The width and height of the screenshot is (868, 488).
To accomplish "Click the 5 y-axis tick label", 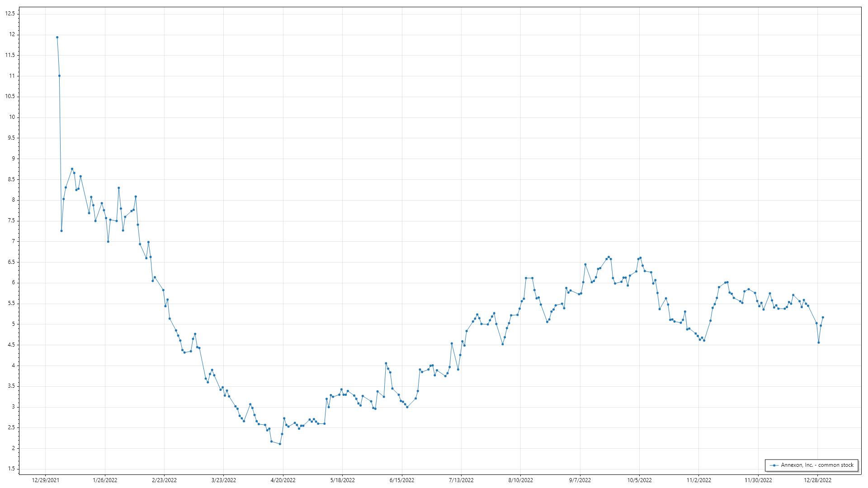I will [x=14, y=324].
